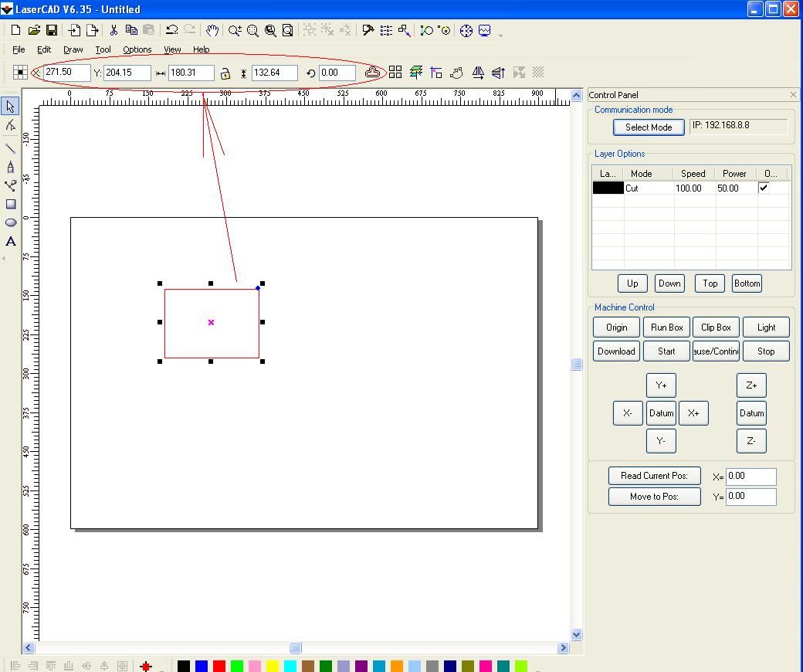The width and height of the screenshot is (803, 672).
Task: Select the Ellipse drawing tool
Action: coord(11,222)
